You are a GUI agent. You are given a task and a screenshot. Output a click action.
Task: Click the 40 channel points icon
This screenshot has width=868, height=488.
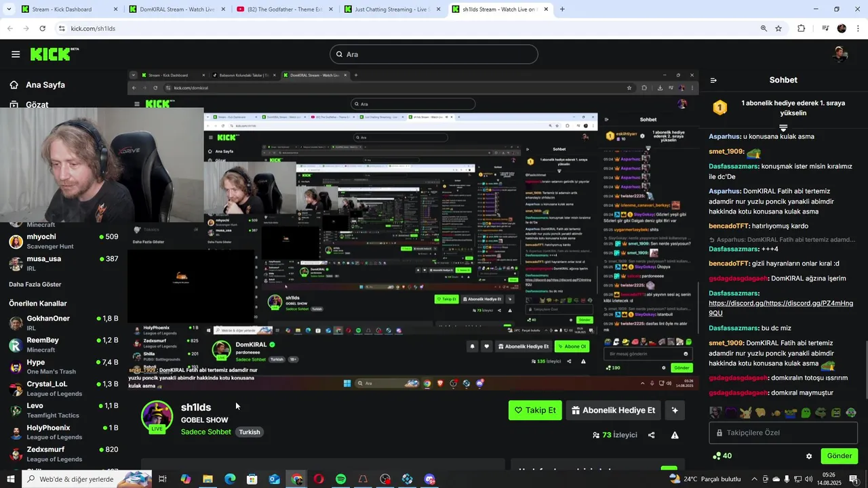tap(722, 455)
